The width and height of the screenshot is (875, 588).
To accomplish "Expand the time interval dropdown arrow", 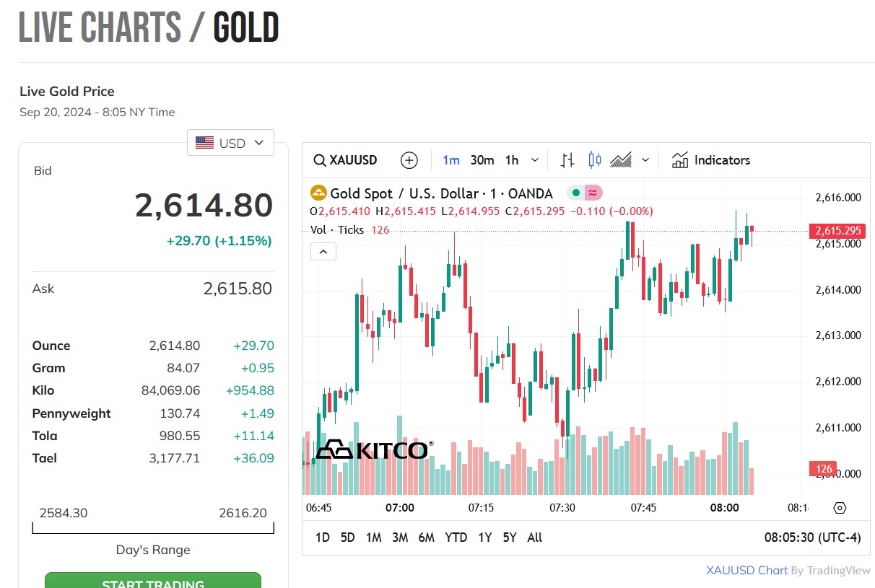I will pos(535,160).
